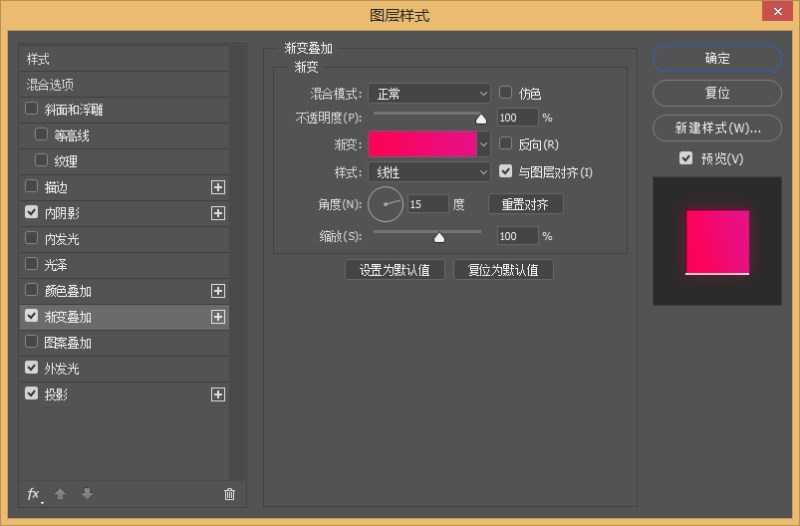
Task: Duplicate 渐变叠加 using its plus icon
Action: coord(218,317)
